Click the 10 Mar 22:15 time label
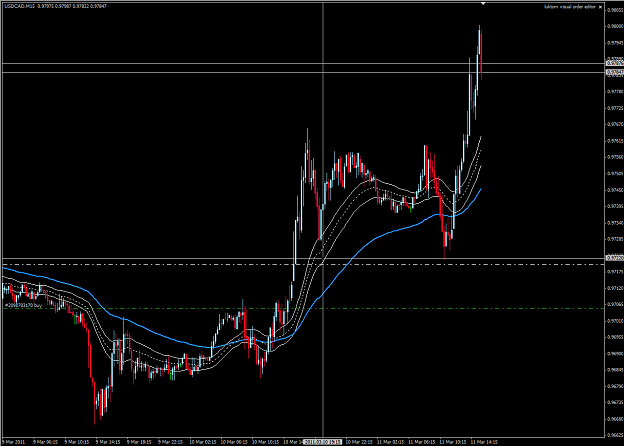Viewport: 625px width, 447px height. 359,442
